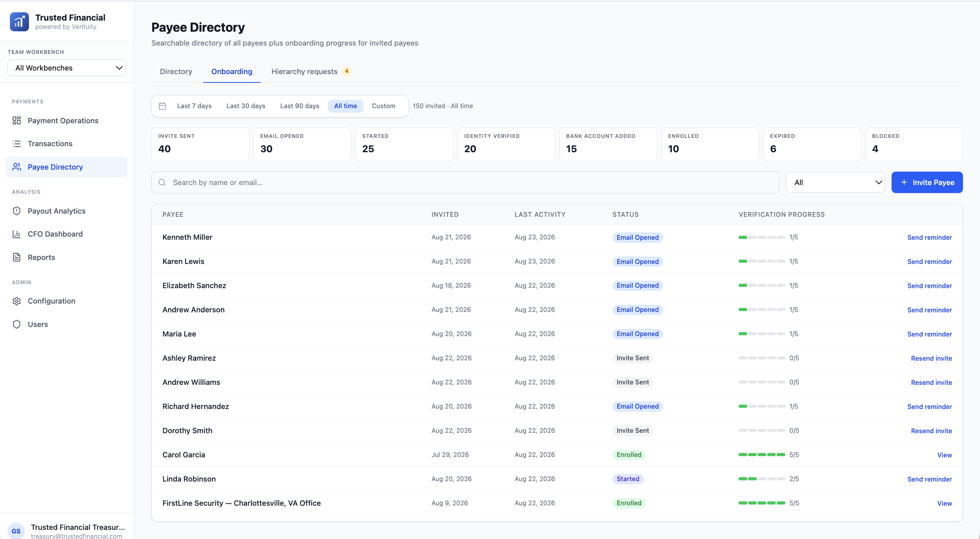The image size is (980, 539).
Task: Click the CFO Dashboard chart icon
Action: click(17, 234)
